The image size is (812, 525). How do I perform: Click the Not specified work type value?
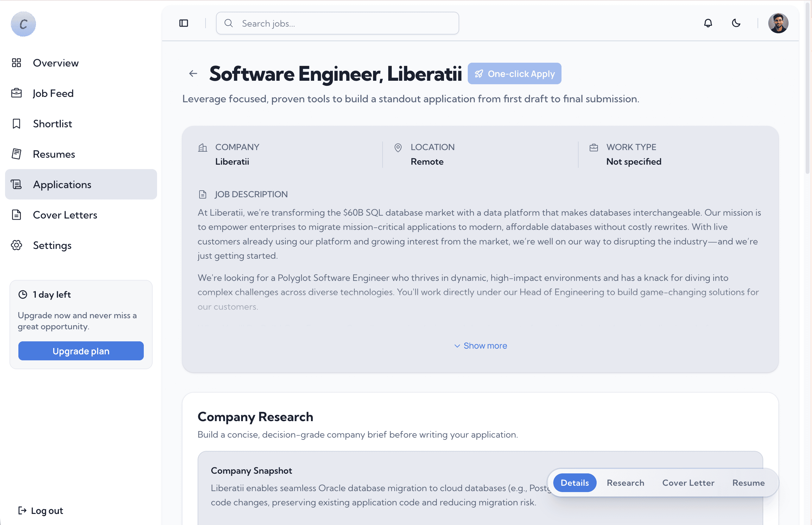pos(634,161)
